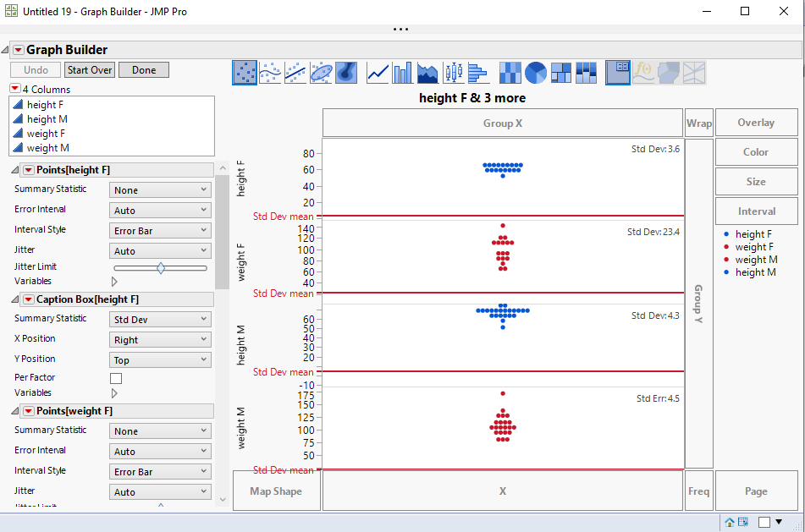Collapse the Caption Box[height F] section

pyautogui.click(x=15, y=299)
